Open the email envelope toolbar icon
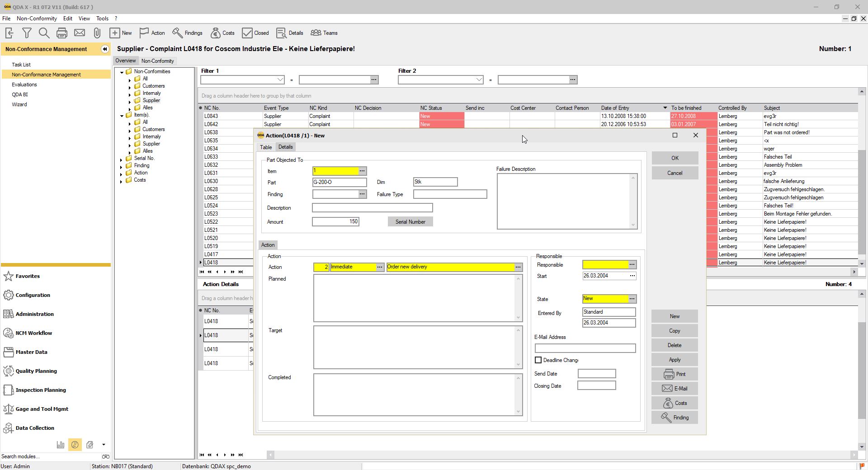 tap(79, 33)
